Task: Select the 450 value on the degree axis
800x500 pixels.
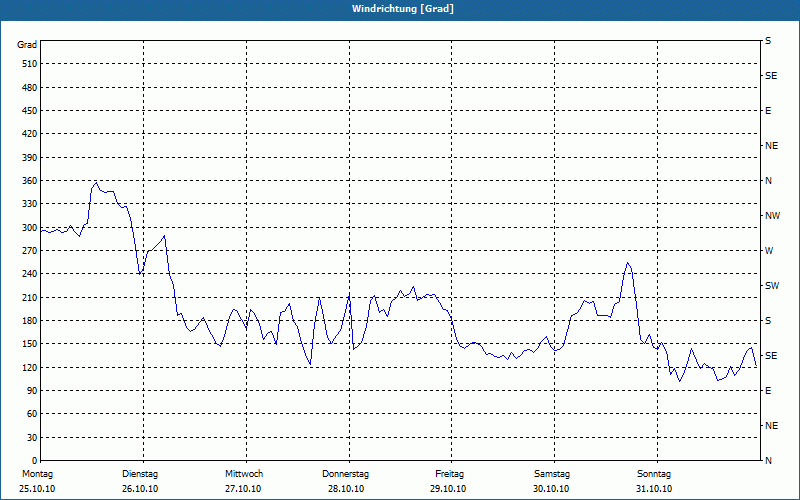Action: coord(30,111)
